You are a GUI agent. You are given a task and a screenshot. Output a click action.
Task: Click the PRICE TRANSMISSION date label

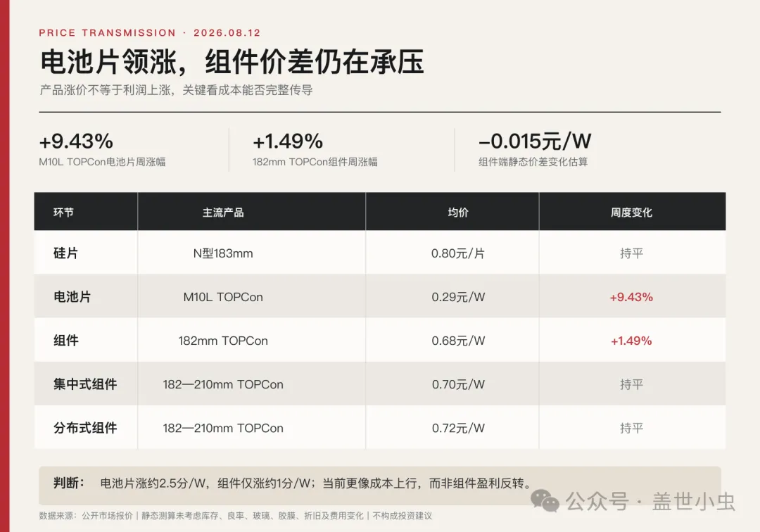coord(150,33)
